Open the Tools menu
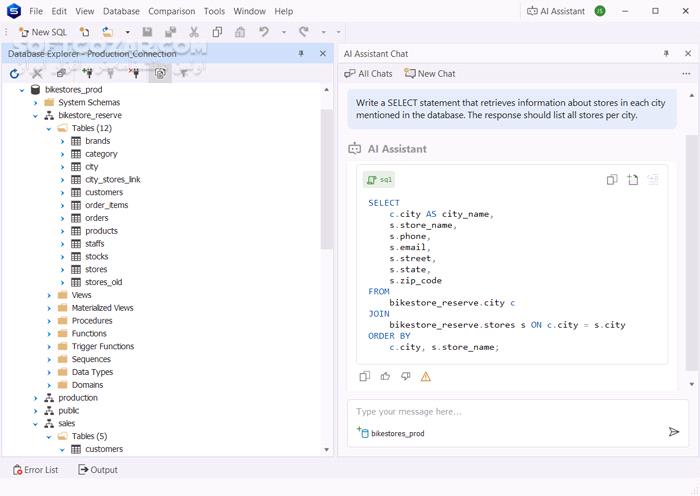Viewport: 700px width, 496px height. [x=214, y=11]
